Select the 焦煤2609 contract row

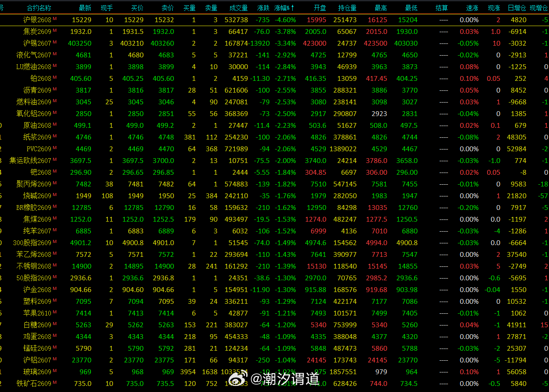click(x=274, y=219)
